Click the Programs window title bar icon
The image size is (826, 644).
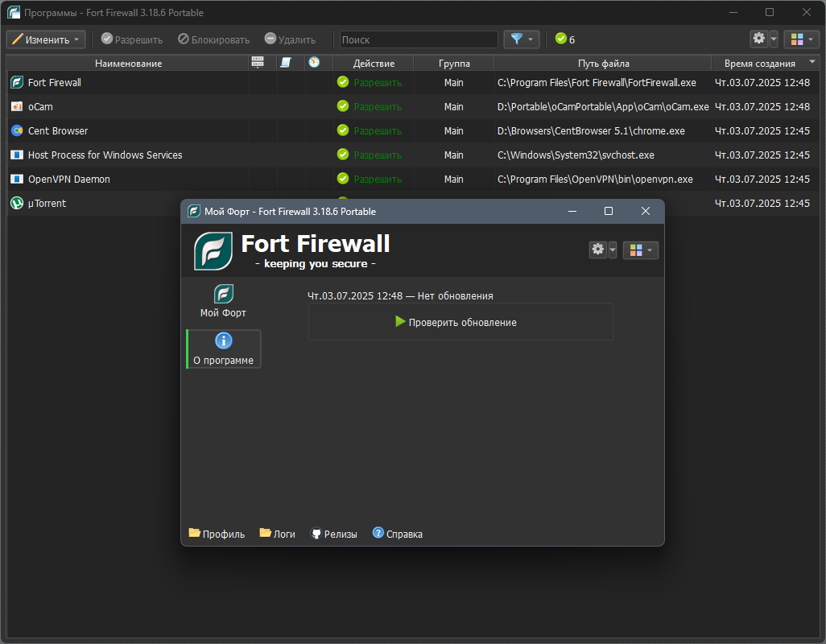(14, 12)
